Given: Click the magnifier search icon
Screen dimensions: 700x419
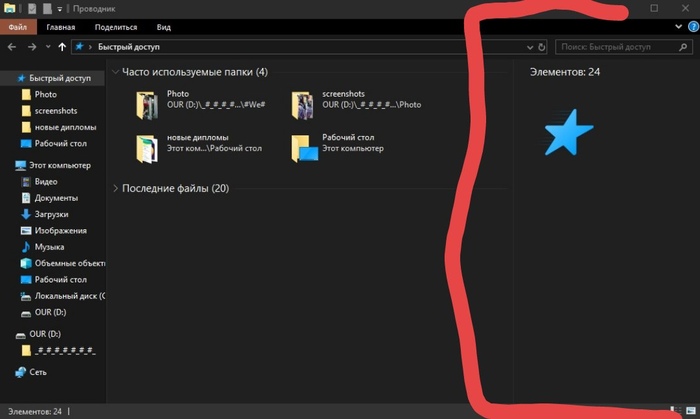Looking at the screenshot, I should point(683,47).
